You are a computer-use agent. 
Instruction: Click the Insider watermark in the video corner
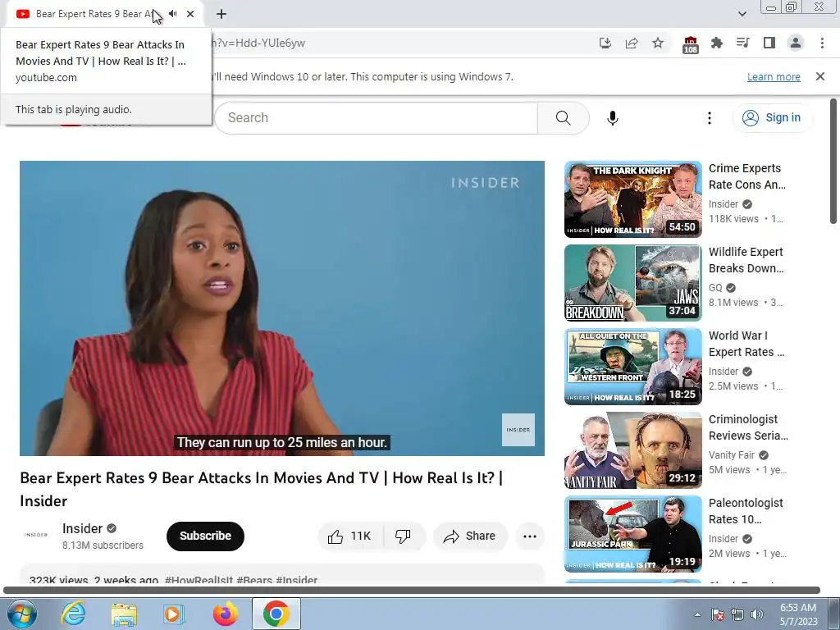click(x=518, y=430)
